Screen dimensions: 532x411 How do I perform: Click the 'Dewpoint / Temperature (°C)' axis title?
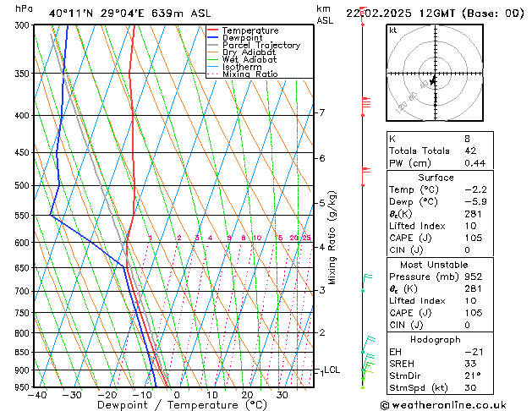click(x=182, y=405)
